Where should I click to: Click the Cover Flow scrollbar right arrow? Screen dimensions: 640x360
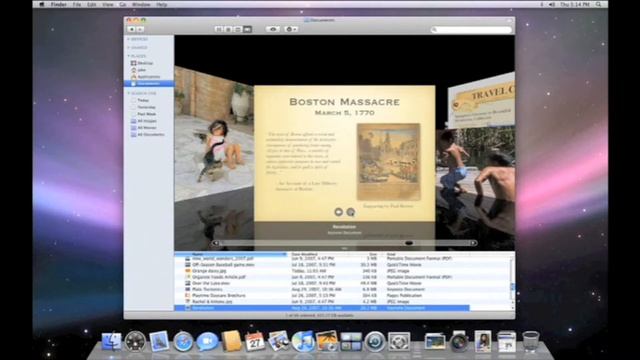pyautogui.click(x=473, y=243)
